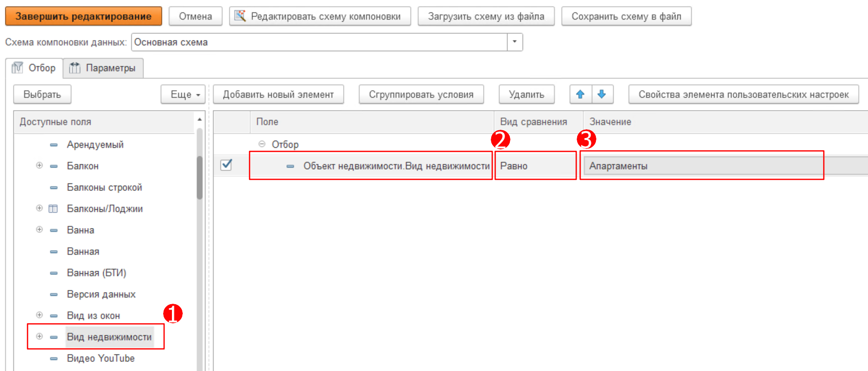The width and height of the screenshot is (868, 371).
Task: Click the field icon beside Балконы строкой
Action: 54,188
